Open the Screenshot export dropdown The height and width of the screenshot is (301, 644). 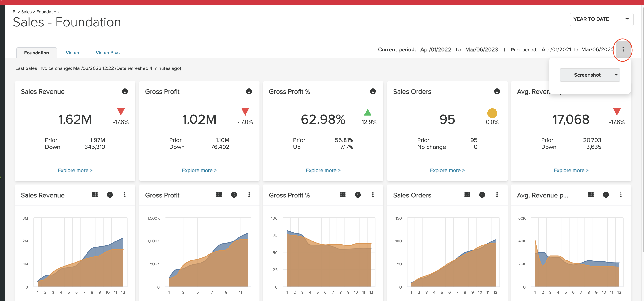pos(590,75)
